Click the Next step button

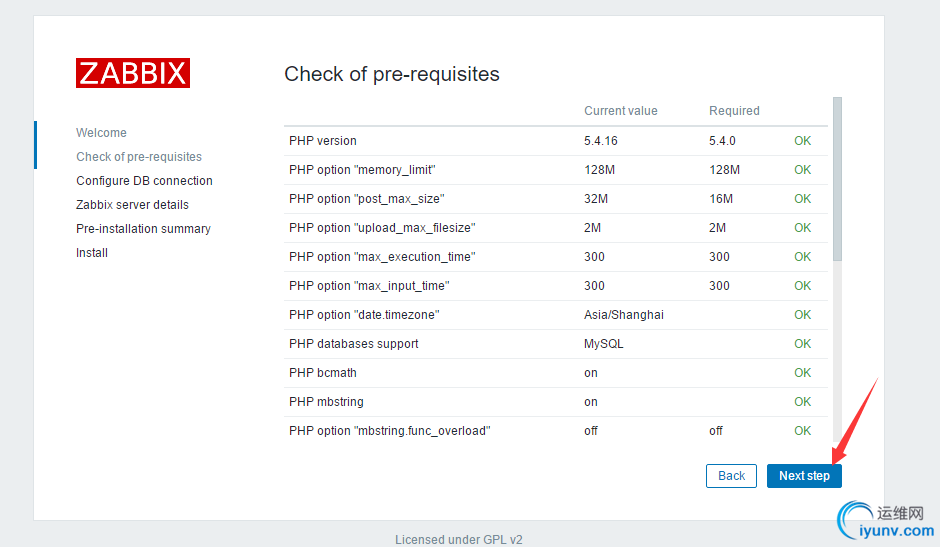[x=804, y=476]
